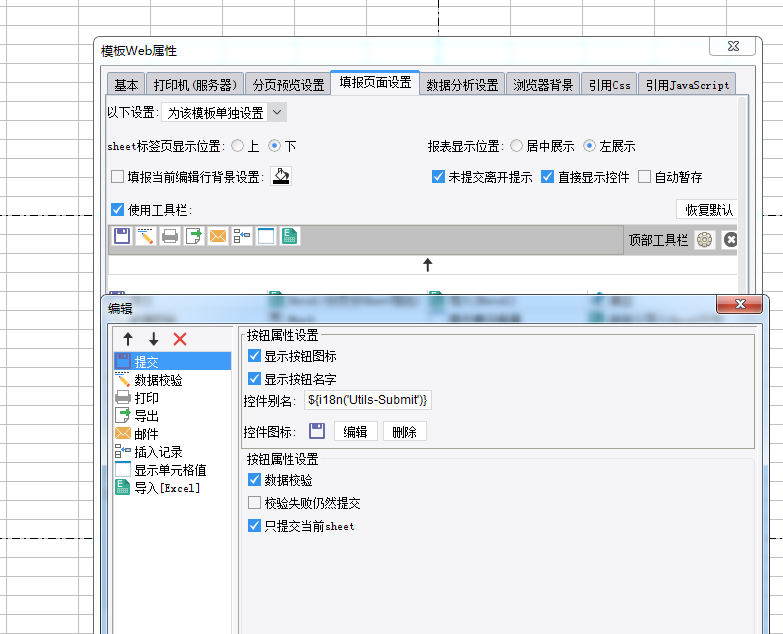783x634 pixels.
Task: Switch to 基本 tab
Action: 126,84
